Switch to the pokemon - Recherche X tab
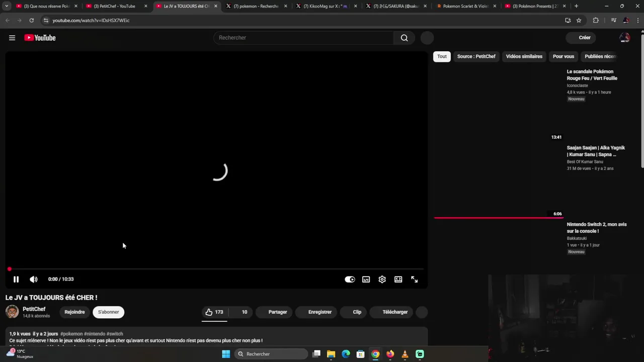The image size is (644, 362). [x=256, y=6]
